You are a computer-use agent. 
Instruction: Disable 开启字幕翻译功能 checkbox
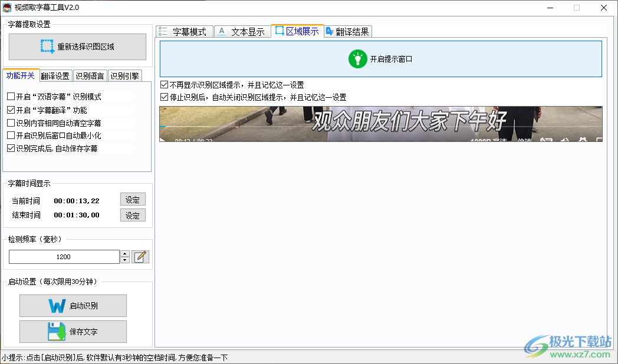pos(10,110)
